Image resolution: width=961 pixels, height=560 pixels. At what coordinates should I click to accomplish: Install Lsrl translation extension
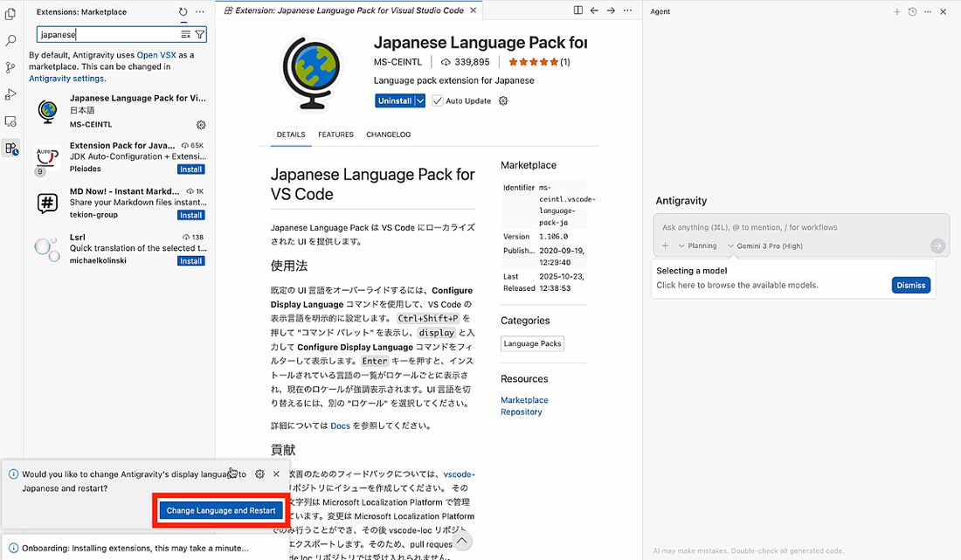191,261
